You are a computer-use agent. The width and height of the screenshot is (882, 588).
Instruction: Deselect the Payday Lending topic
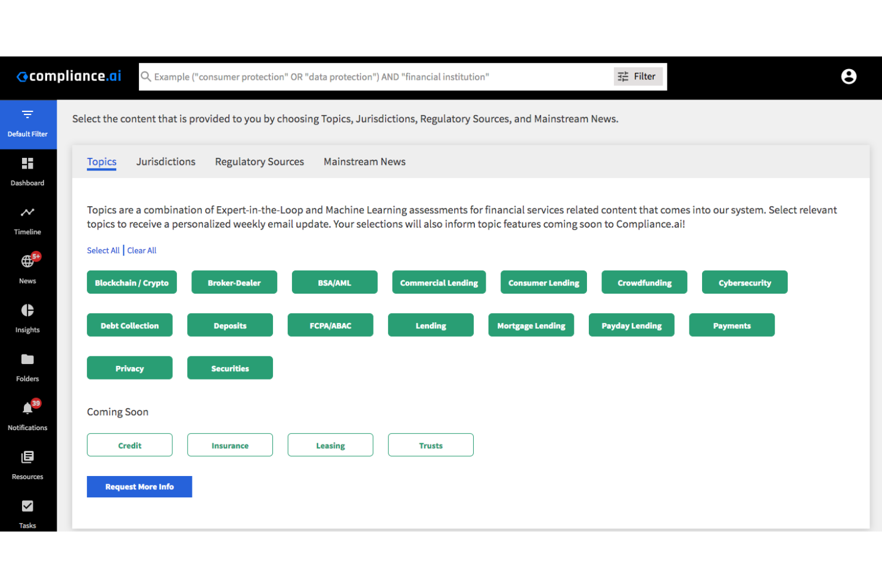pos(631,325)
